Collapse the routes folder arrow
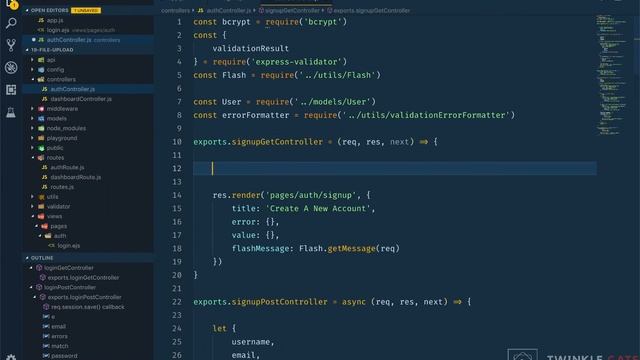640x360 pixels. (33, 158)
